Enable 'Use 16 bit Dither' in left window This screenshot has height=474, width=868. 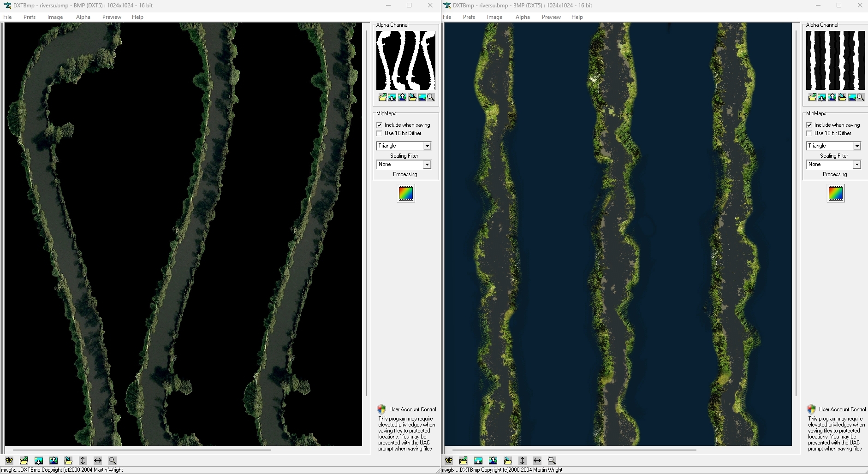tap(379, 133)
